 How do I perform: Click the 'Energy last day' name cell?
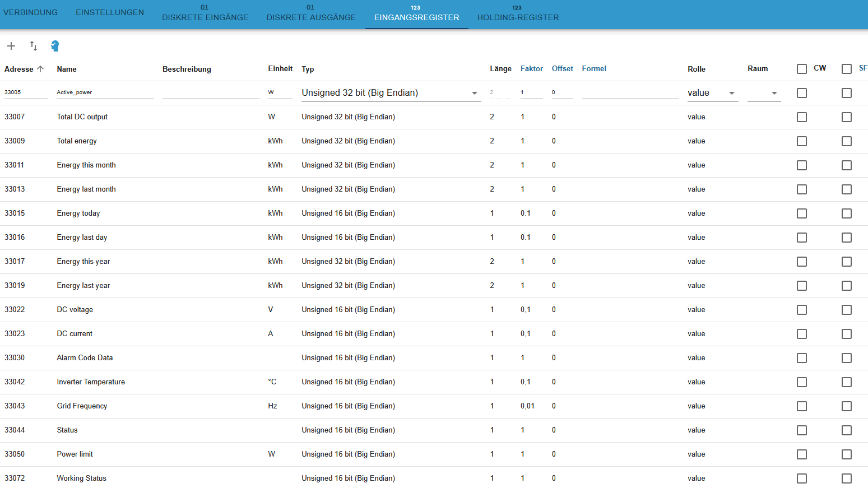82,237
